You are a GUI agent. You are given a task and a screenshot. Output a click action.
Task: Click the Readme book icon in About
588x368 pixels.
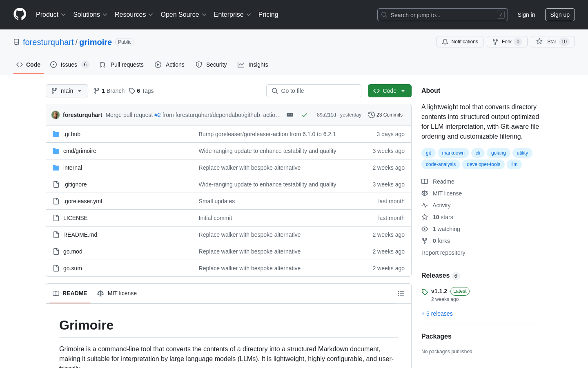[425, 182]
